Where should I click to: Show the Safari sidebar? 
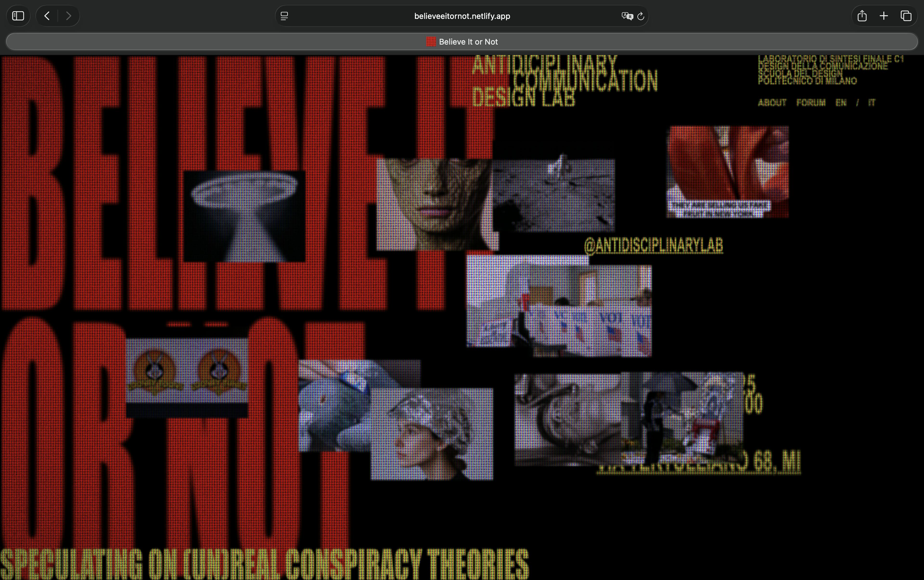click(18, 16)
